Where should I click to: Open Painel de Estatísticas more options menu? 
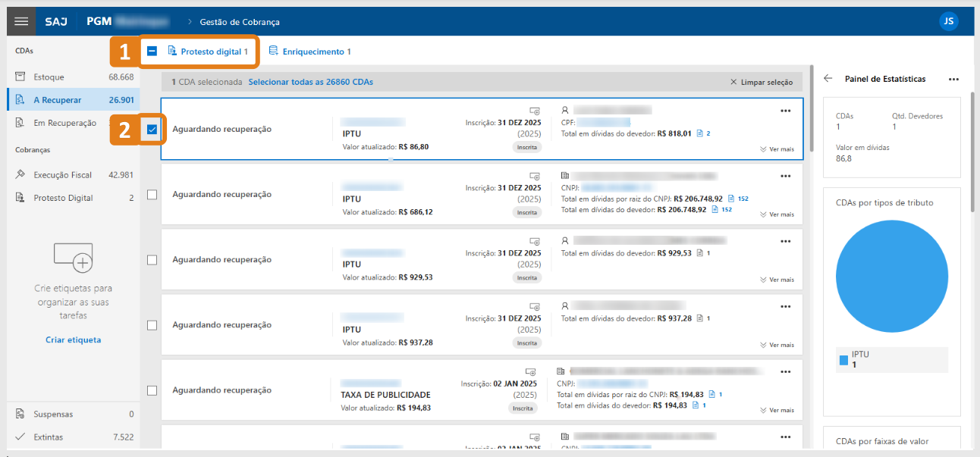tap(953, 79)
